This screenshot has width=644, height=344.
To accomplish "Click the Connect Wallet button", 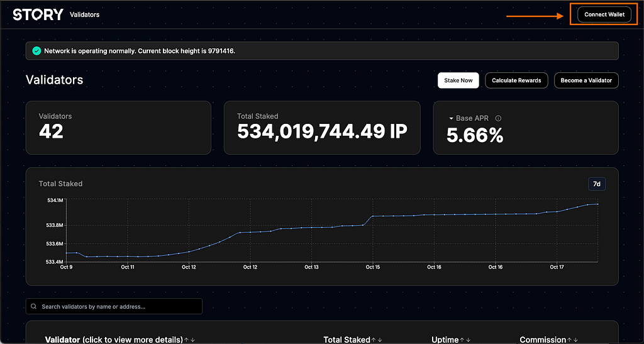I will [x=604, y=14].
